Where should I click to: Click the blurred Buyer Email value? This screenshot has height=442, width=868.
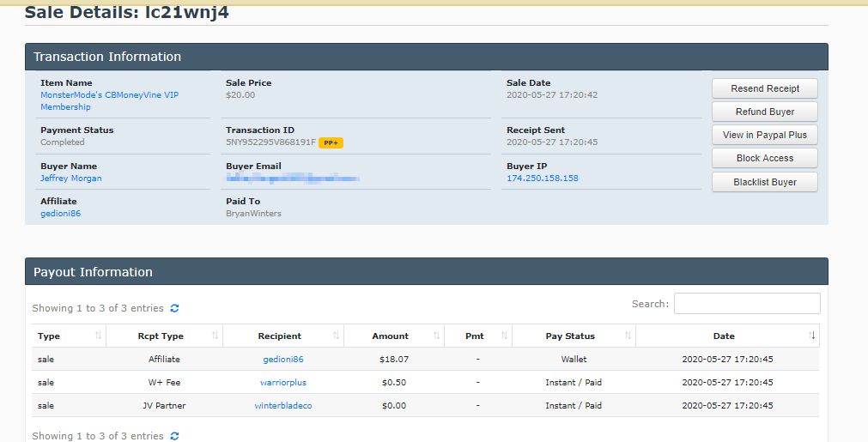click(x=293, y=179)
